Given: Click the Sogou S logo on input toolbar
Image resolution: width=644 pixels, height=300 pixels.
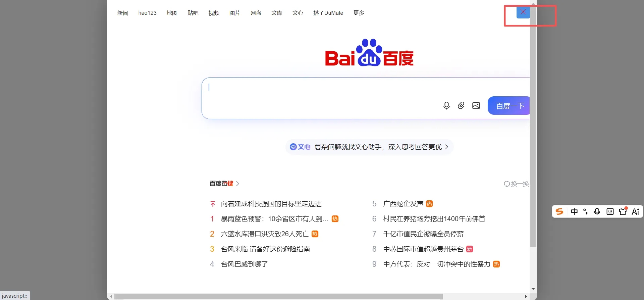Looking at the screenshot, I should pyautogui.click(x=559, y=211).
